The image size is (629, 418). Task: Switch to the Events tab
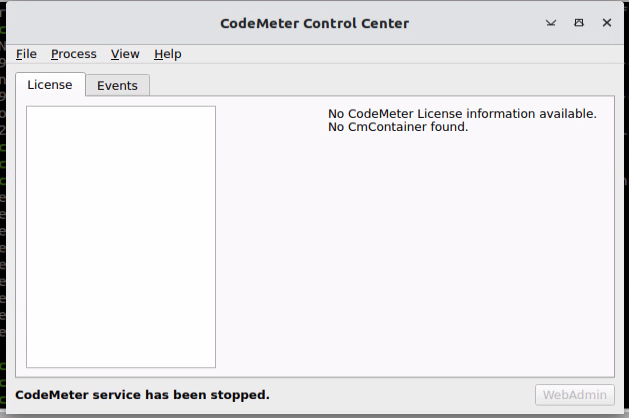(x=118, y=85)
